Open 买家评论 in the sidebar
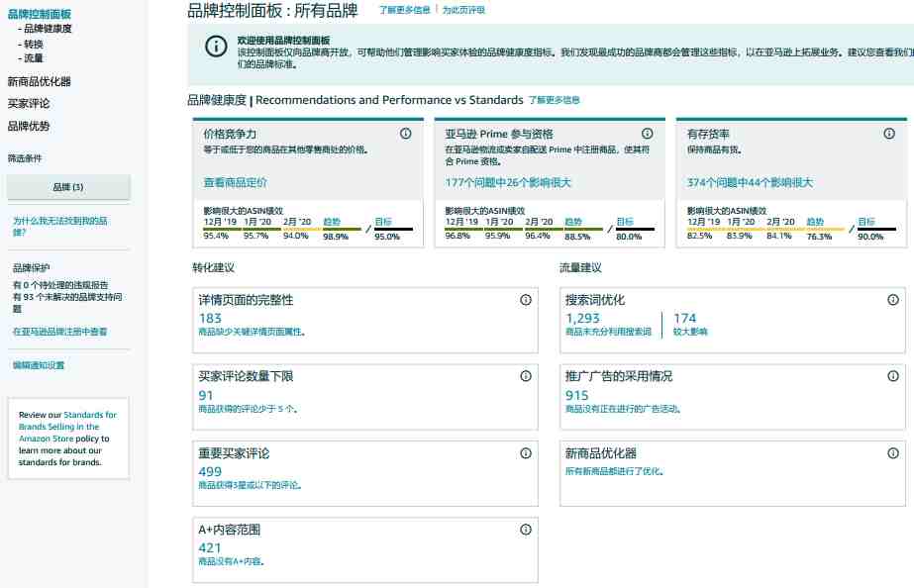The height and width of the screenshot is (588, 914). 29,104
